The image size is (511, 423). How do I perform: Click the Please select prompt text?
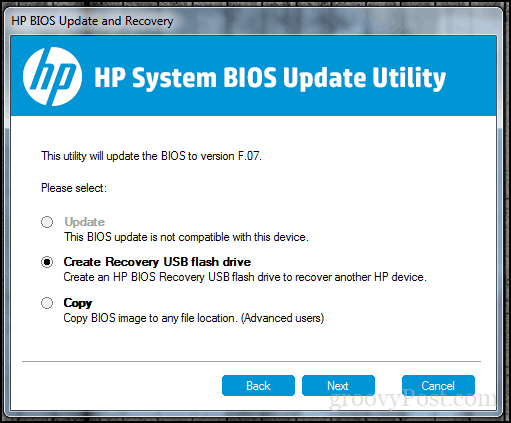74,188
